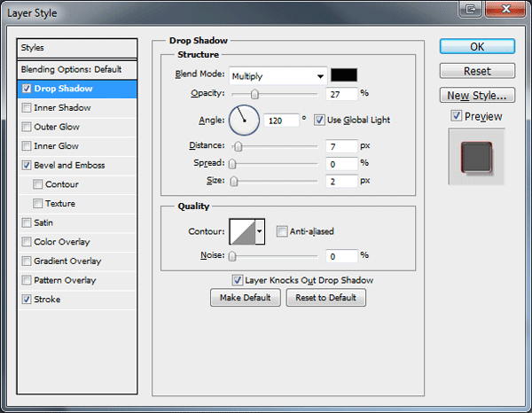Click the Size slider handle

[x=234, y=182]
